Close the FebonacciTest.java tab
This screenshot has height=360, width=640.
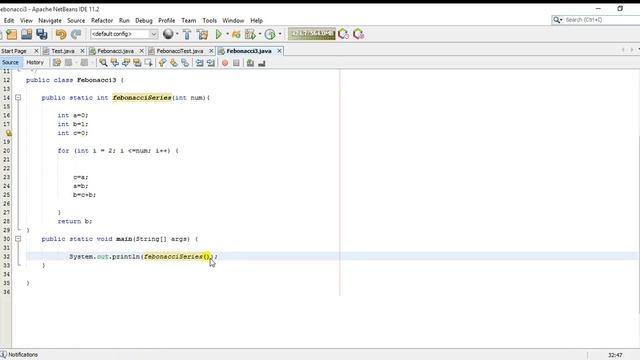point(211,51)
